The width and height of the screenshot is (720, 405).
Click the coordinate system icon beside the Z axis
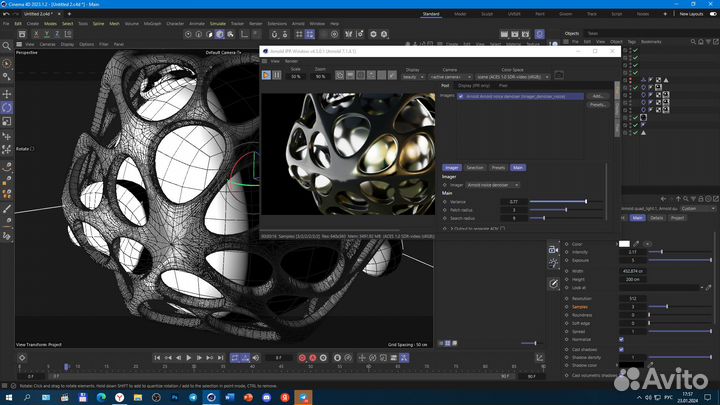[68, 34]
